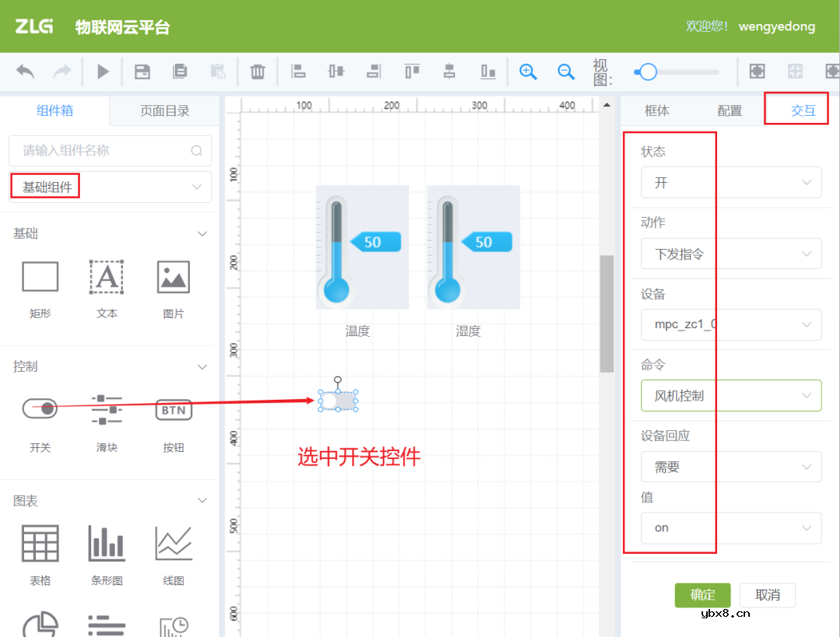Switch to the 页面目录 tab
This screenshot has height=637, width=840.
[163, 110]
